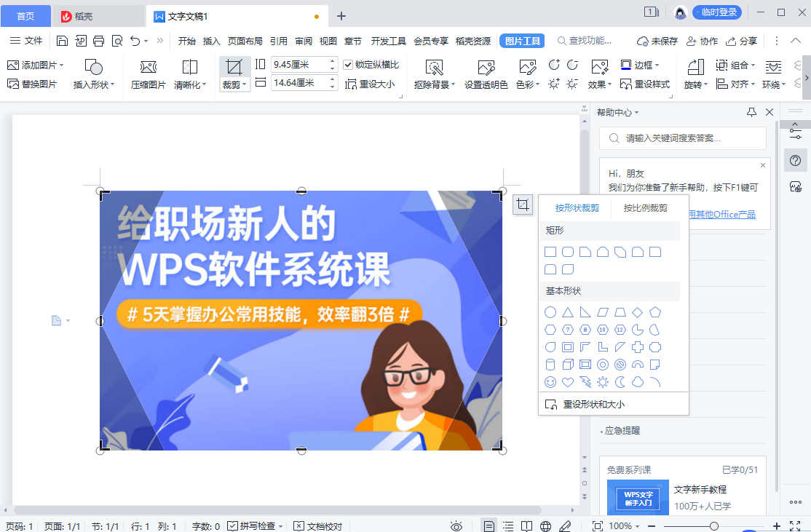Select the cylinder shape crop
Screen dimensions: 811x532
click(x=550, y=365)
